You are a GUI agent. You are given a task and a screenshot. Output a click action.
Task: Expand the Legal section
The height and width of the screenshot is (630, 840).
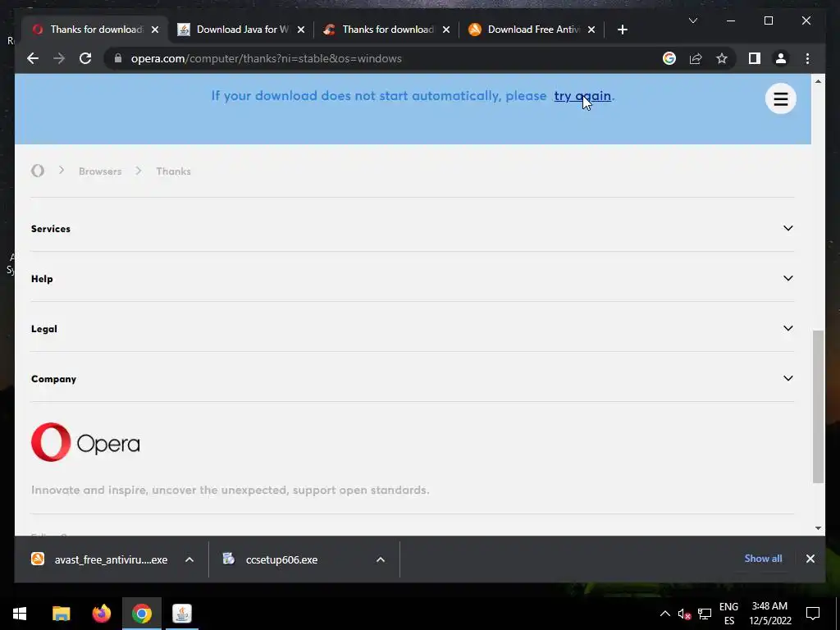point(412,328)
